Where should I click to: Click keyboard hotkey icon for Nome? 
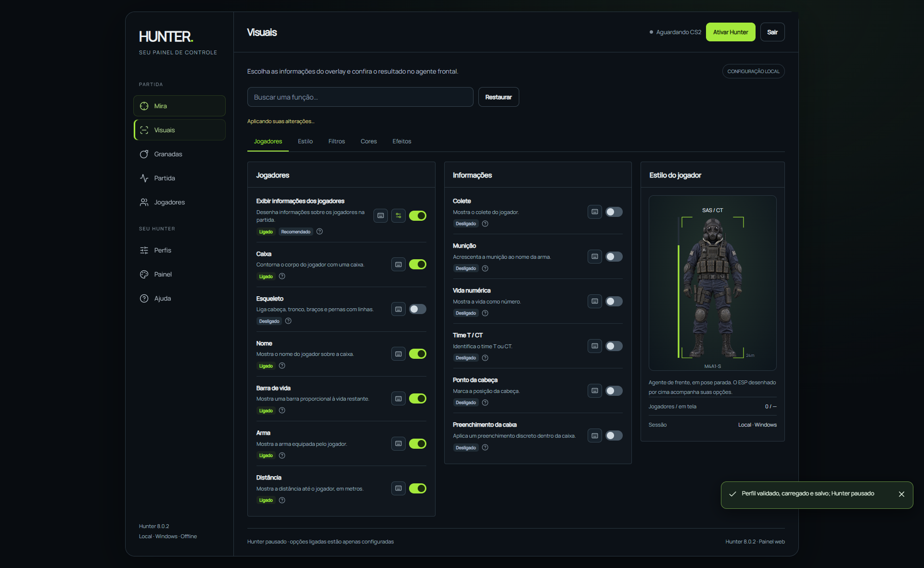coord(398,353)
